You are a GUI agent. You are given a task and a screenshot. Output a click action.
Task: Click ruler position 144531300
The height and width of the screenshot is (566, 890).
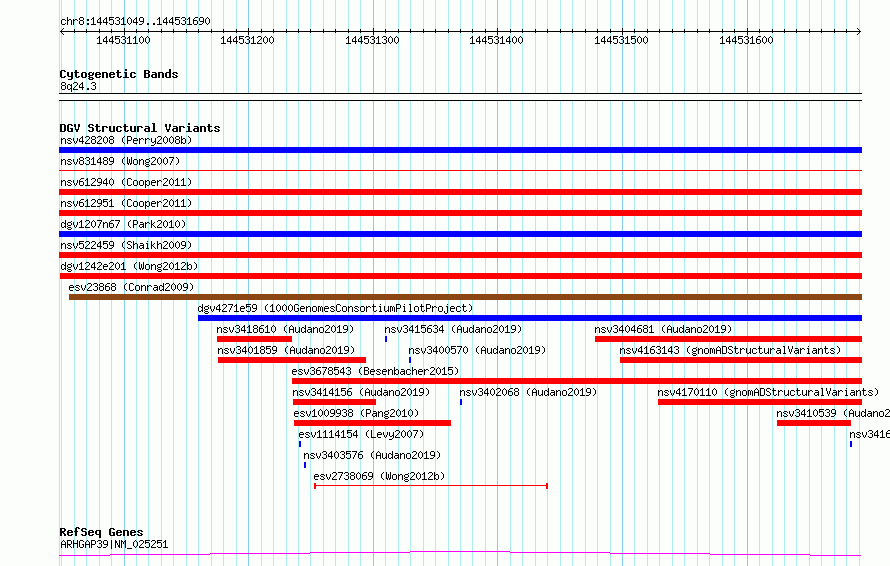372,40
